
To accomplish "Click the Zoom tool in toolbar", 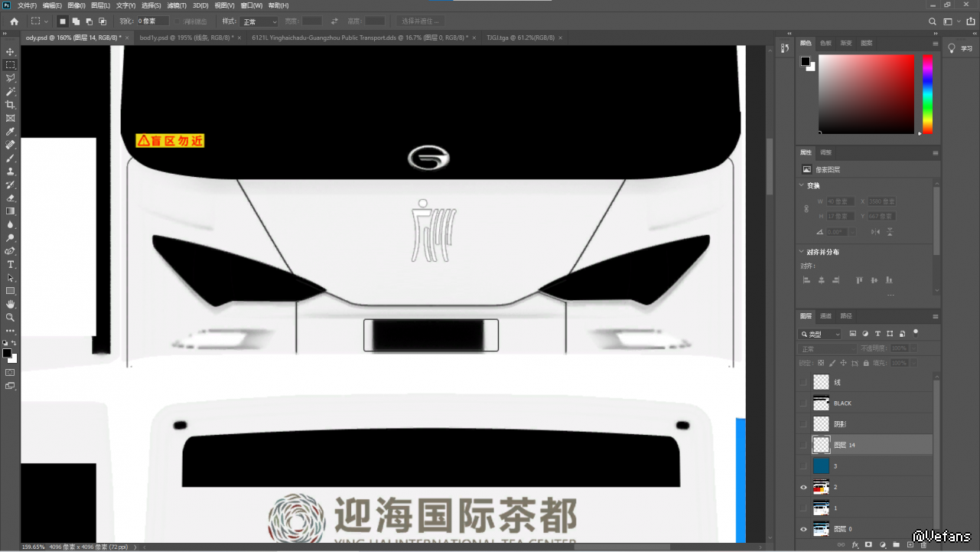I will (10, 317).
